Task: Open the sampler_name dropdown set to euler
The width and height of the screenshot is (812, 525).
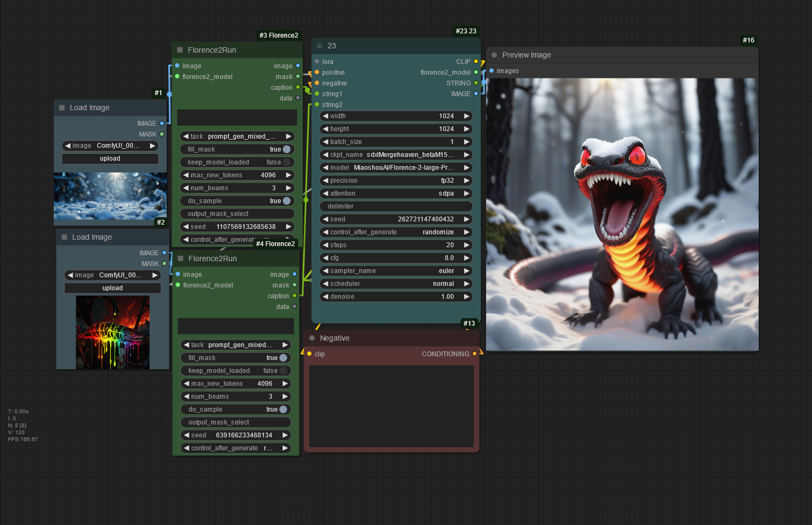Action: [x=396, y=271]
